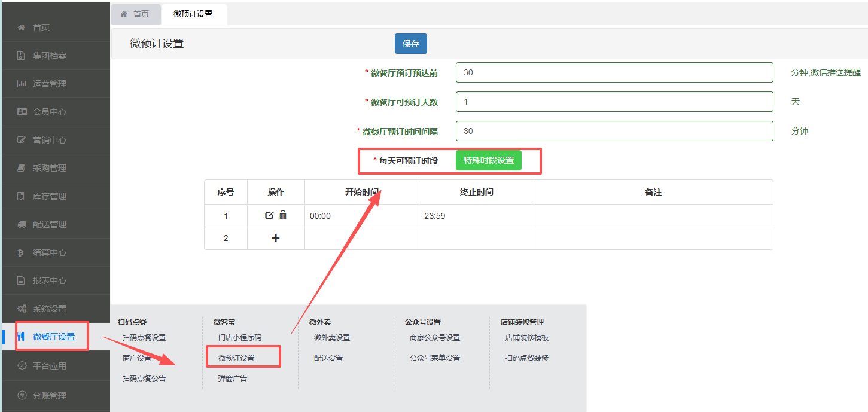Select the 库存管理 building icon
868x412 pixels.
pyautogui.click(x=22, y=196)
